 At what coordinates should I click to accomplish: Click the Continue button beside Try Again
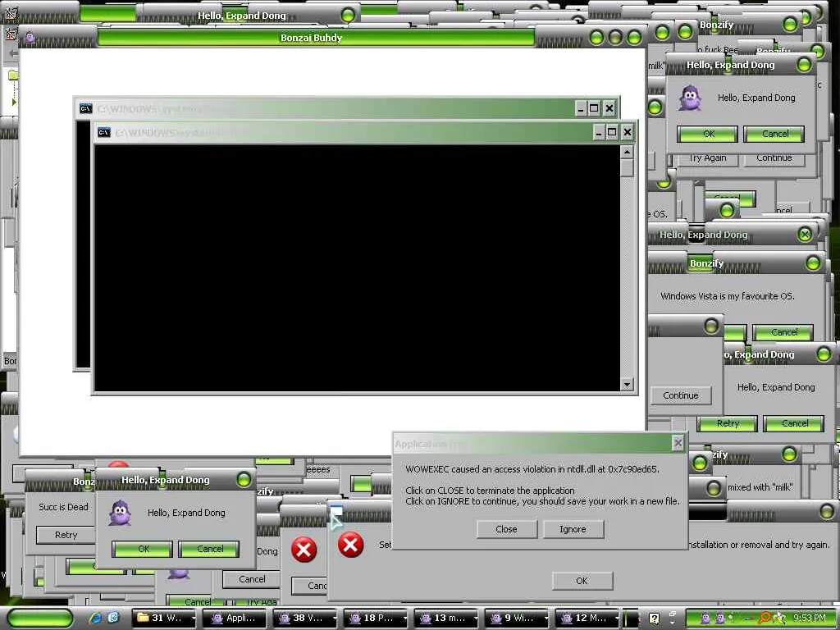click(774, 158)
